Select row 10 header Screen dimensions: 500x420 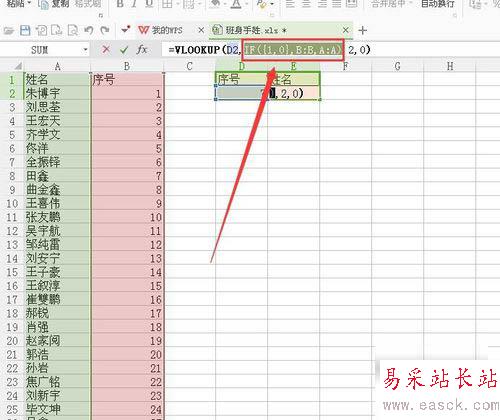[12, 203]
